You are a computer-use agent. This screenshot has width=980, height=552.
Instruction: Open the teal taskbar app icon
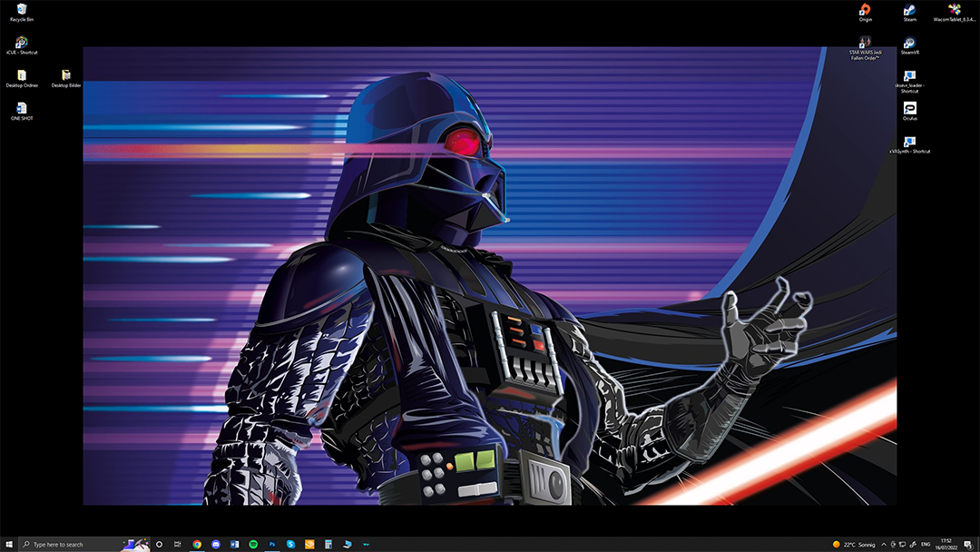[366, 544]
